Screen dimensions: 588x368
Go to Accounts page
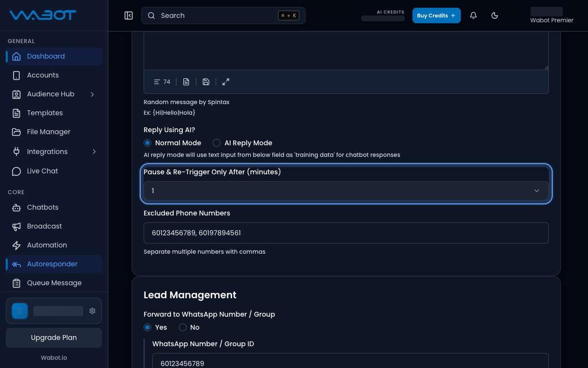click(x=54, y=75)
